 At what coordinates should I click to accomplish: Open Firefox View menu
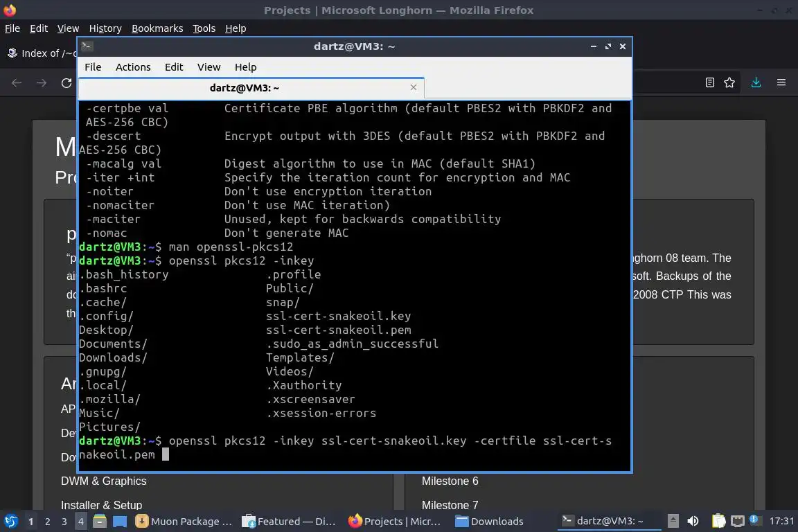tap(68, 28)
